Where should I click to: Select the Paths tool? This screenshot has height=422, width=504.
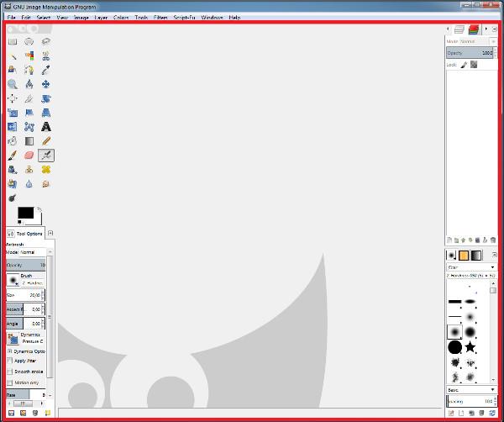(x=29, y=70)
